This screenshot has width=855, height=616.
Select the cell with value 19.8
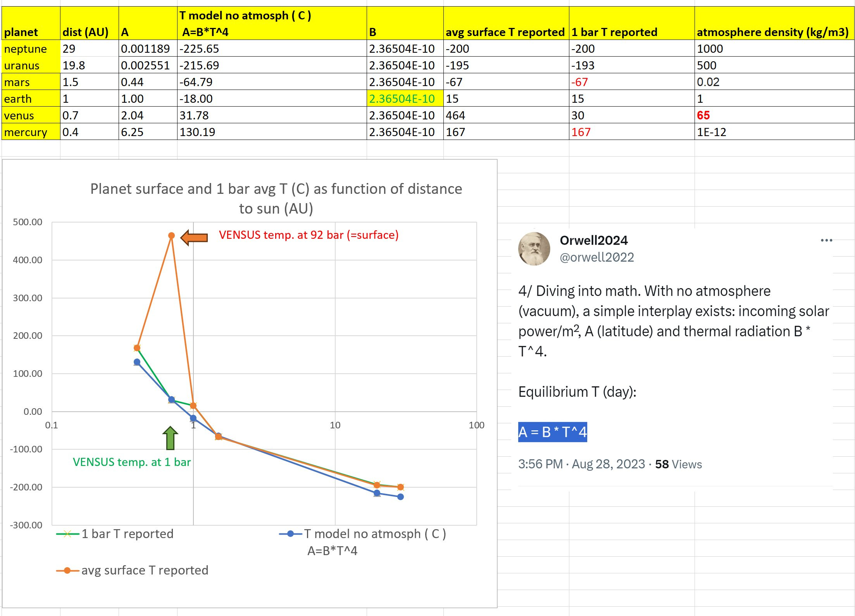[x=90, y=65]
